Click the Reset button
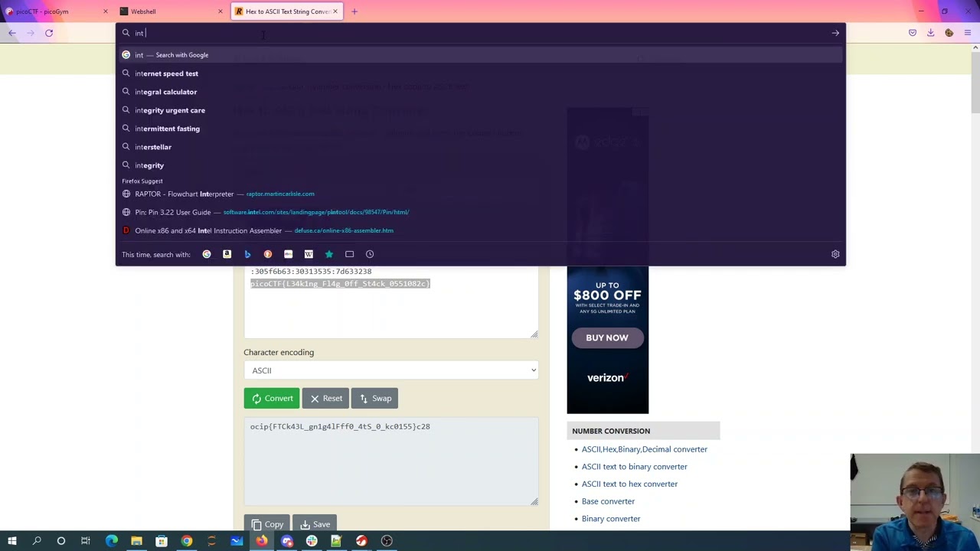The width and height of the screenshot is (980, 551). tap(325, 398)
